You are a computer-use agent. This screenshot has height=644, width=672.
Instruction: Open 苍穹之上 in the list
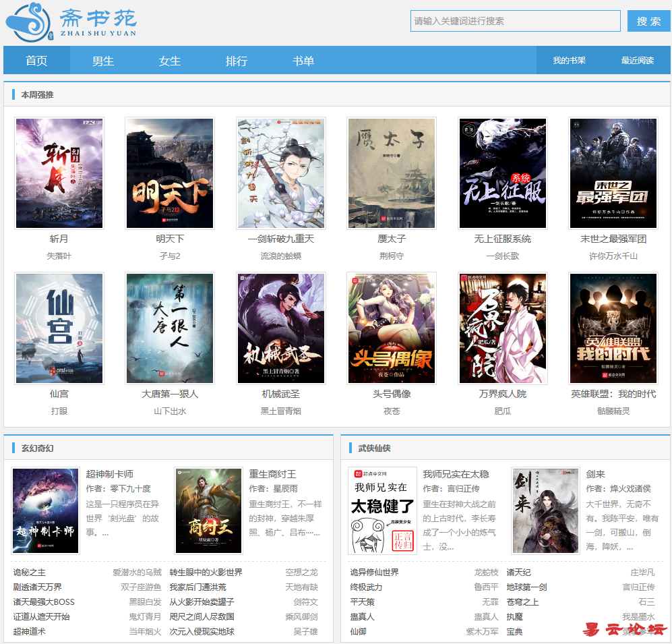522,602
